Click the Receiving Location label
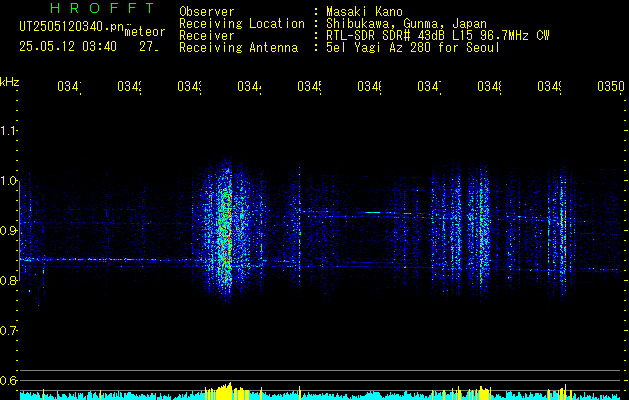 point(242,24)
